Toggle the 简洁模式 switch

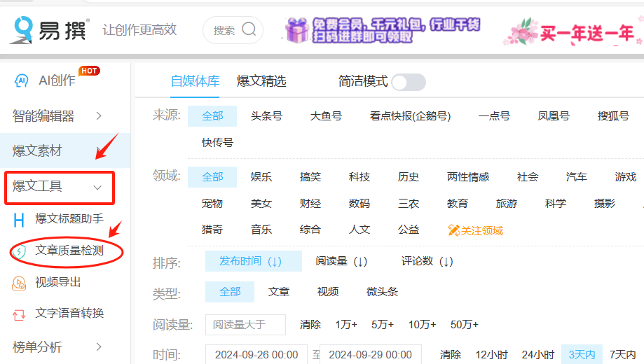(x=409, y=82)
